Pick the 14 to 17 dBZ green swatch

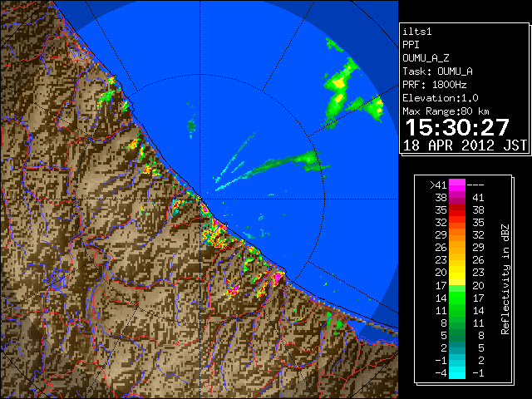click(x=457, y=298)
